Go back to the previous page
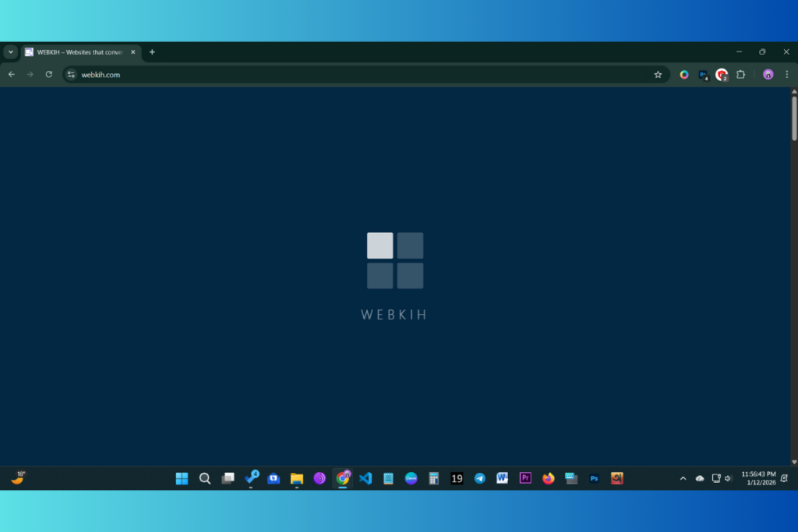Image resolution: width=798 pixels, height=532 pixels. pos(11,75)
